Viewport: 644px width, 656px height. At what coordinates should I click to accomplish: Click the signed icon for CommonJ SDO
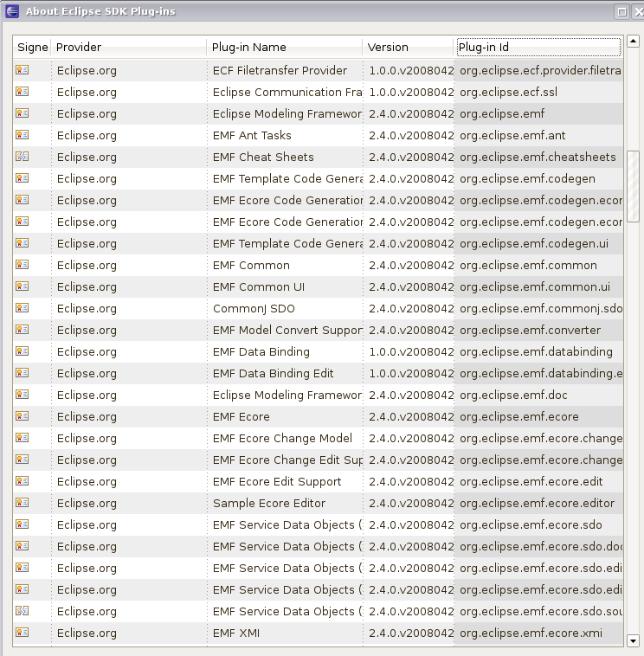pyautogui.click(x=23, y=308)
